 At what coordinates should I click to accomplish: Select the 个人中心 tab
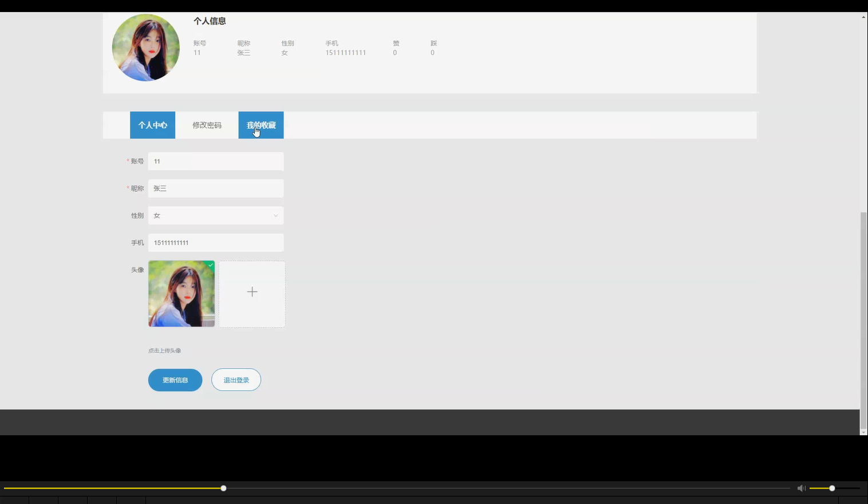click(x=152, y=125)
